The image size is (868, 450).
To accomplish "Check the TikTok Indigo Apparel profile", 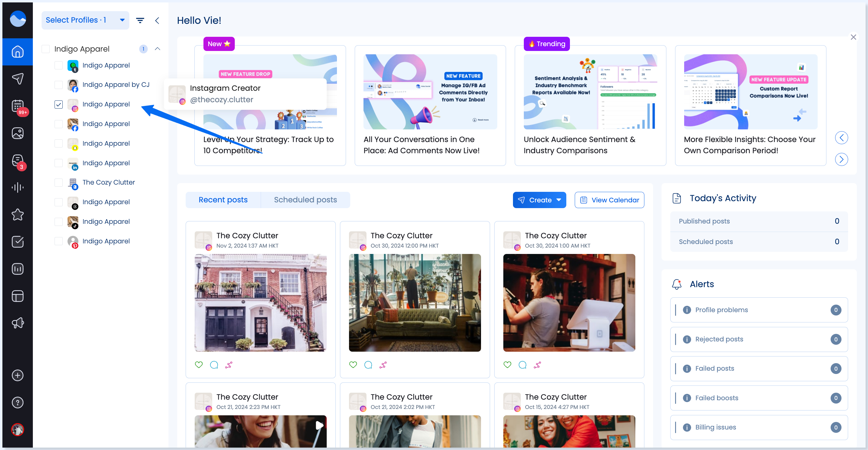I will click(59, 221).
